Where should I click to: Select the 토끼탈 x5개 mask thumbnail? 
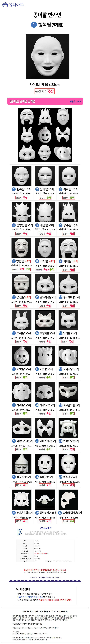point(22,320)
